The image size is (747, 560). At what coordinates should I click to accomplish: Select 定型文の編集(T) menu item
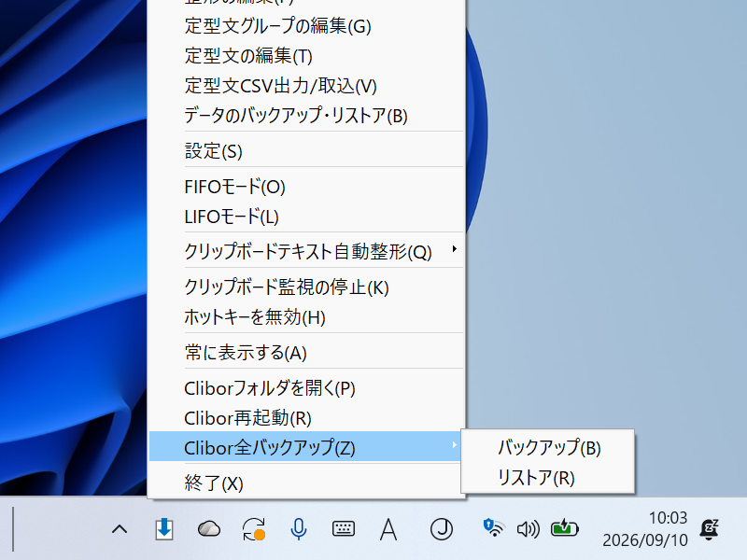[x=306, y=56]
